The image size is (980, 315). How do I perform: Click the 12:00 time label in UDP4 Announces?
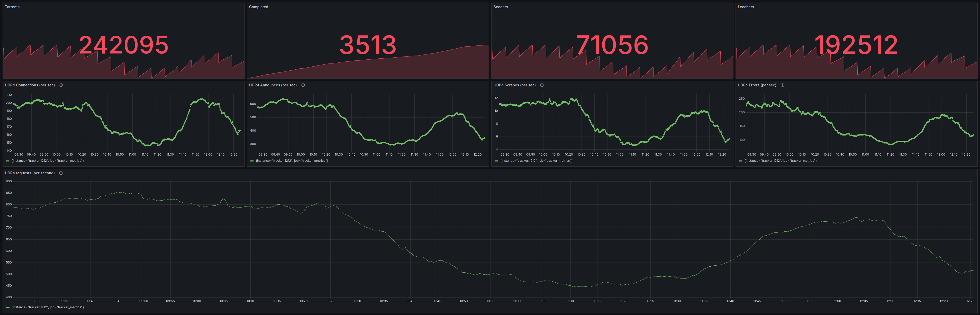[452, 155]
